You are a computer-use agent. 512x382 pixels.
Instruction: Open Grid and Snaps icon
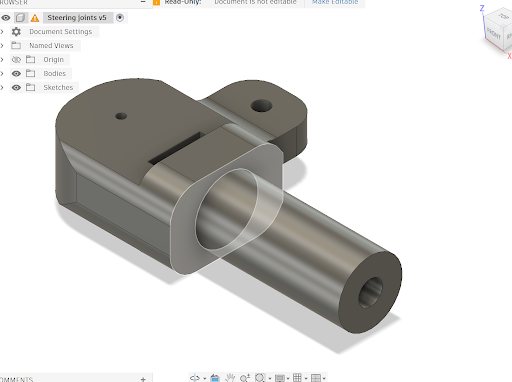(297, 378)
